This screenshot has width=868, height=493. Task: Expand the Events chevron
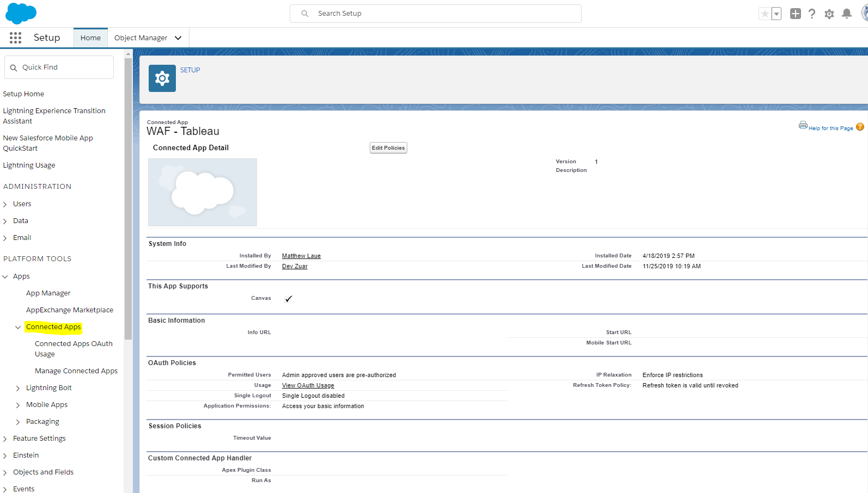tap(5, 489)
